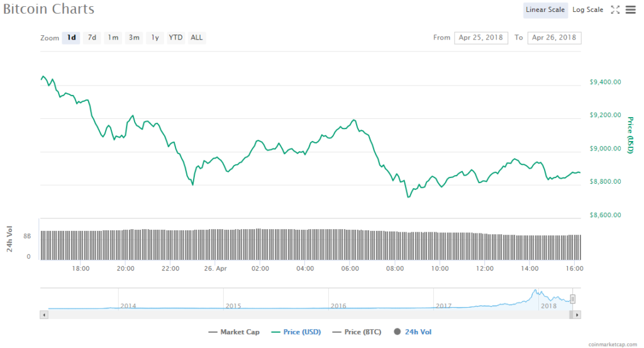Click the navigator scrollbar right arrow
The image size is (644, 348).
577,313
